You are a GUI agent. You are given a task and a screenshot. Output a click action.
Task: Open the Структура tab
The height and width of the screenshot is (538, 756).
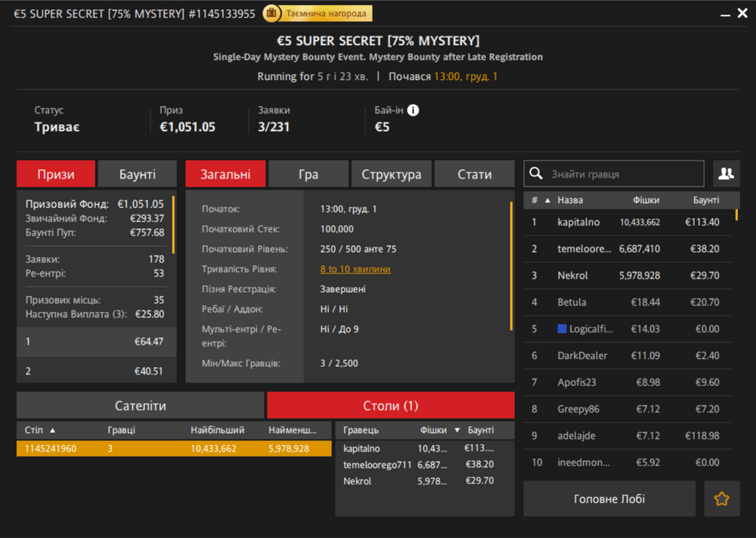tap(391, 174)
